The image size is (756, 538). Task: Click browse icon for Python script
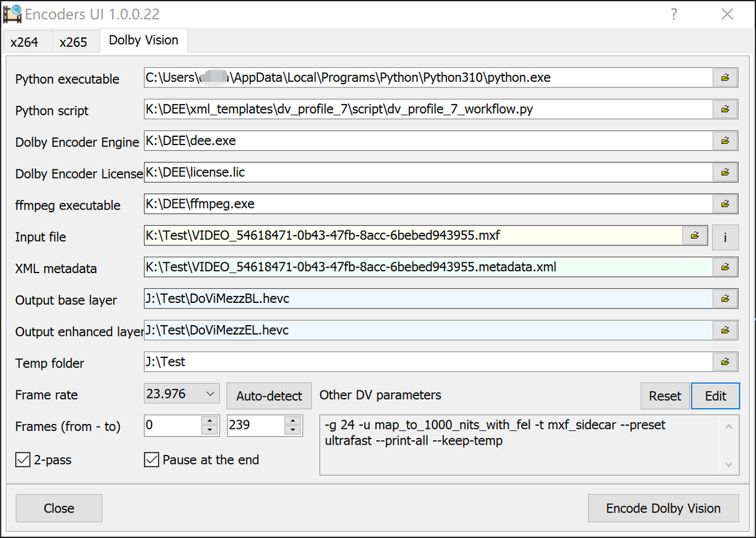[x=725, y=110]
